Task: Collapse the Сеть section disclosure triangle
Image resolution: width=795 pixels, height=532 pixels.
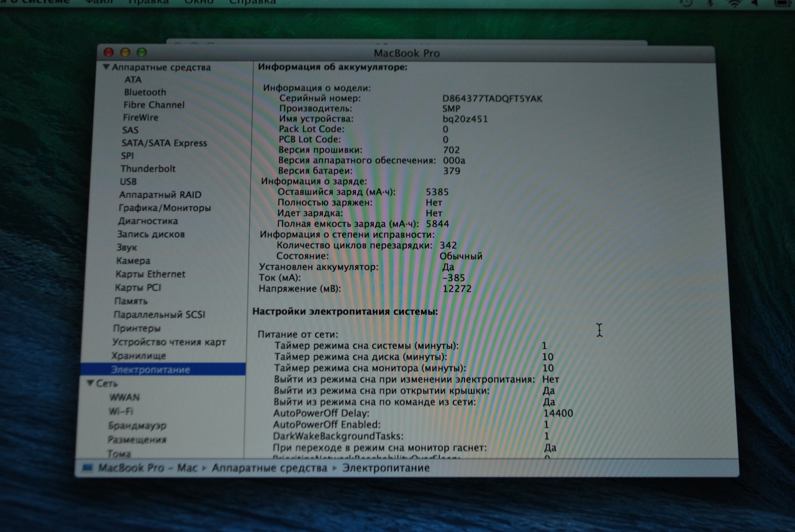Action: (x=91, y=384)
